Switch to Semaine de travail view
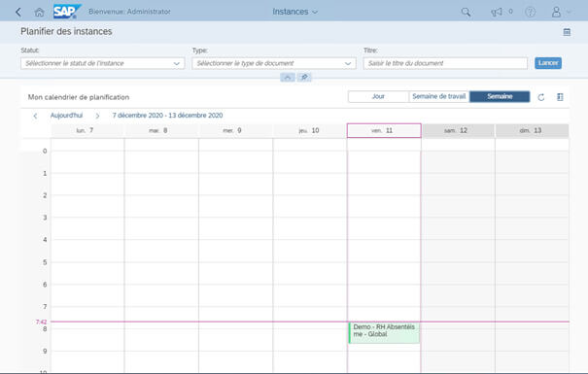588x374 pixels. click(x=438, y=97)
